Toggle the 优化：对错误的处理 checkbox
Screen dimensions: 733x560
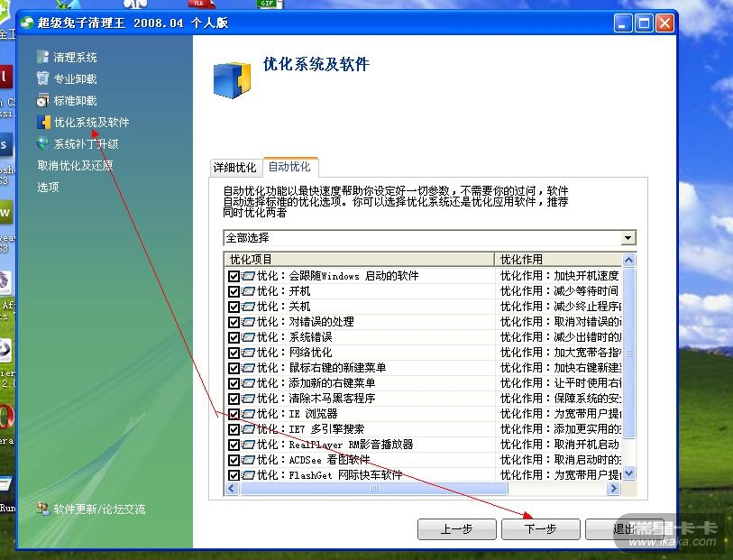click(x=234, y=322)
